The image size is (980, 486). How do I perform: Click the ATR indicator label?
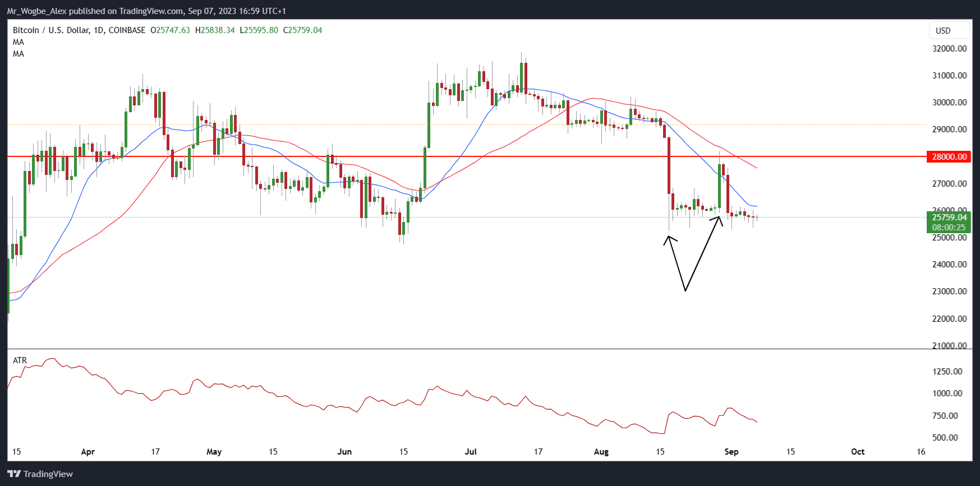tap(20, 360)
